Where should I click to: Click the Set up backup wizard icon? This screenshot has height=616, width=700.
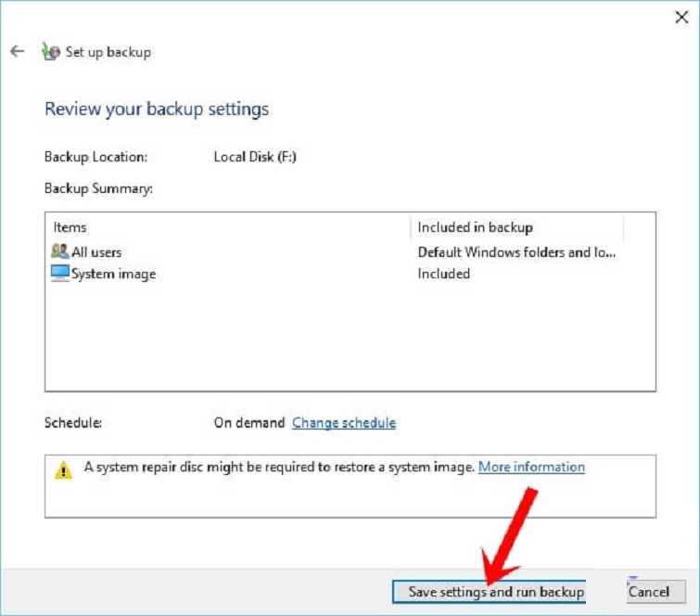[x=50, y=51]
